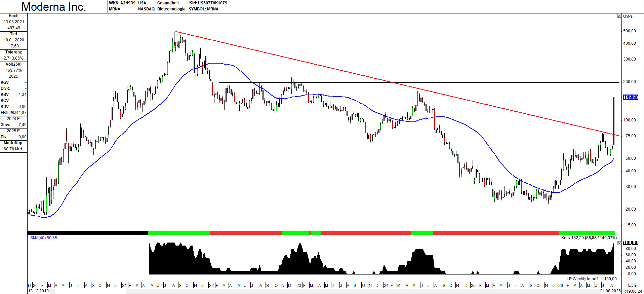Click the 500,00 price axis label
The image size is (644, 294).
pyautogui.click(x=630, y=31)
